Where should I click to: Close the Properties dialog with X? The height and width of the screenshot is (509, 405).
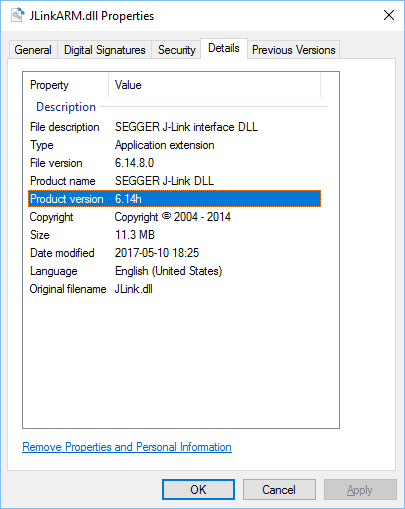(x=389, y=15)
